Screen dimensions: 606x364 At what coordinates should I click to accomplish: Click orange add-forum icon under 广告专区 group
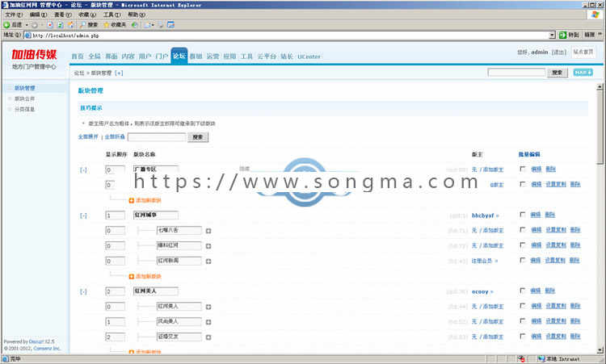[x=132, y=200]
